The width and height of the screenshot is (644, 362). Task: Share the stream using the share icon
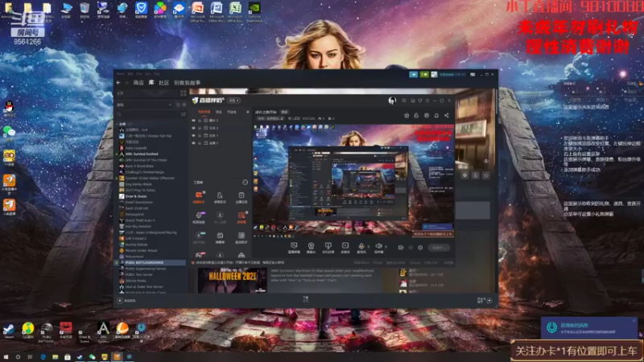click(447, 116)
